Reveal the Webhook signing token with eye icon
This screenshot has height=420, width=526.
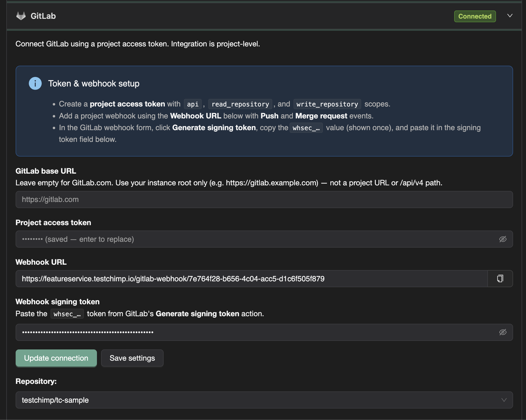(x=503, y=332)
